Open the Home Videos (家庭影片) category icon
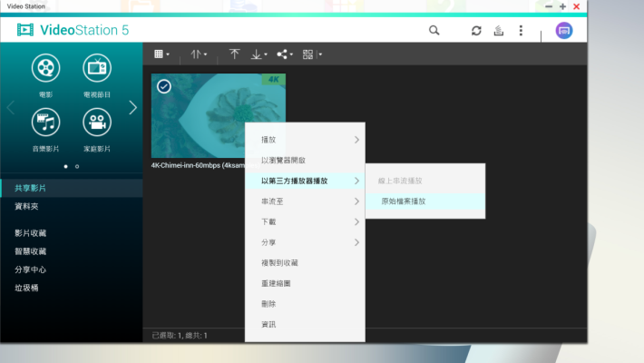Screen dimensions: 644x363 pyautogui.click(x=97, y=123)
